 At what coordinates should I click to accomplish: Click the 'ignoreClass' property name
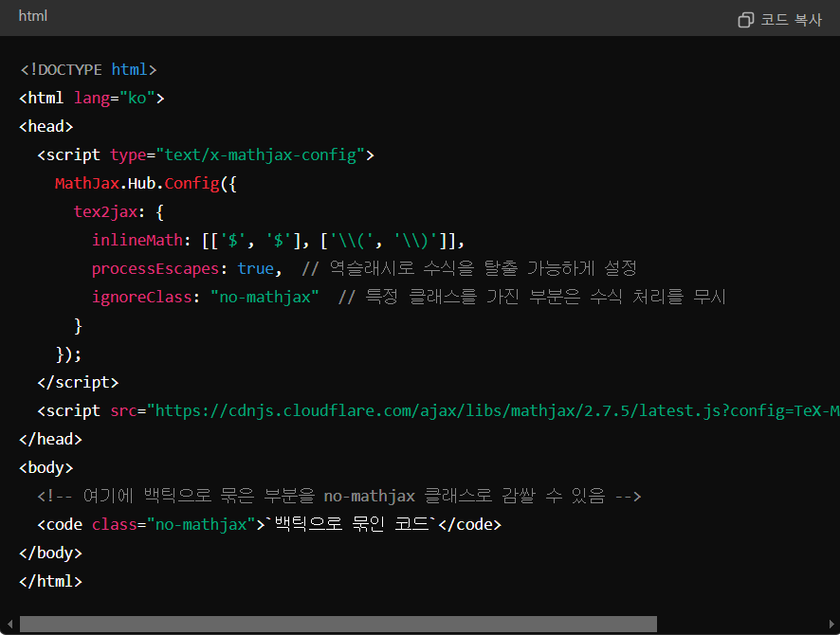142,297
